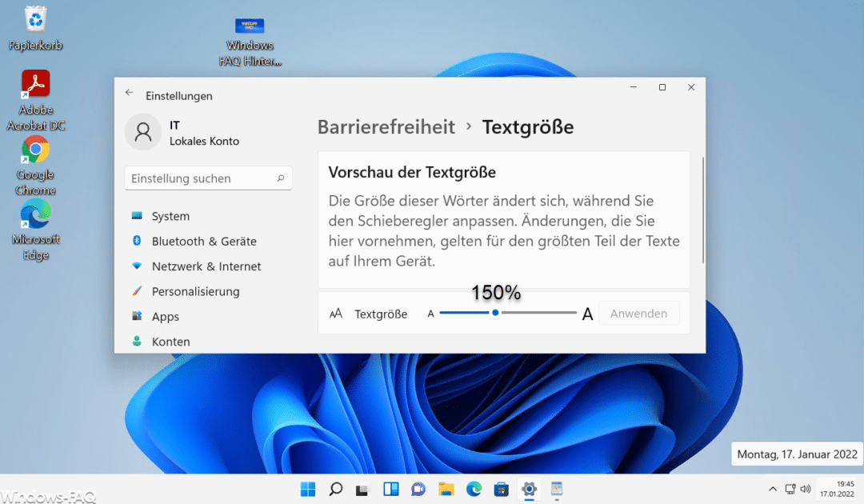The height and width of the screenshot is (504, 864).
Task: Open the image app beside Settings gear on taskbar
Action: [557, 489]
